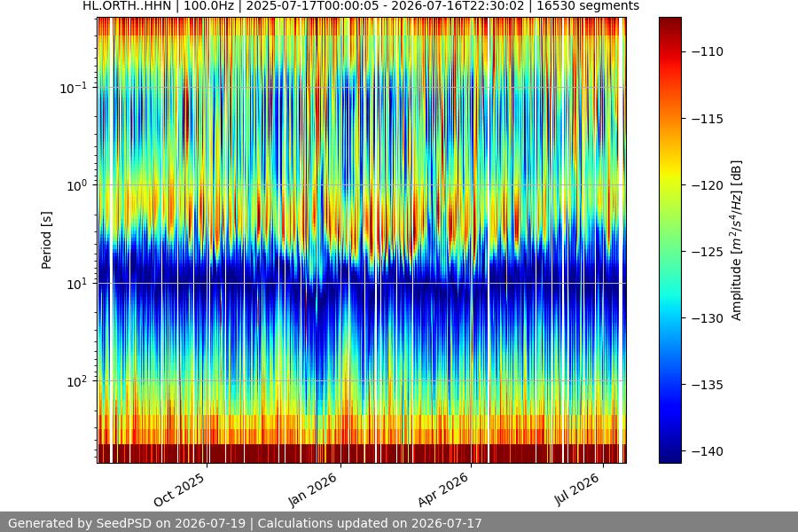798x532 pixels.
Task: Click the -130 colorbar tick label
Action: click(x=707, y=318)
